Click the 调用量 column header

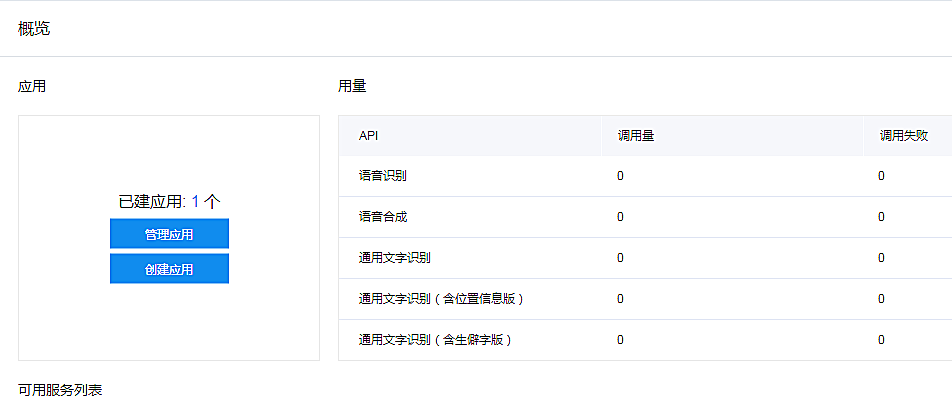636,136
